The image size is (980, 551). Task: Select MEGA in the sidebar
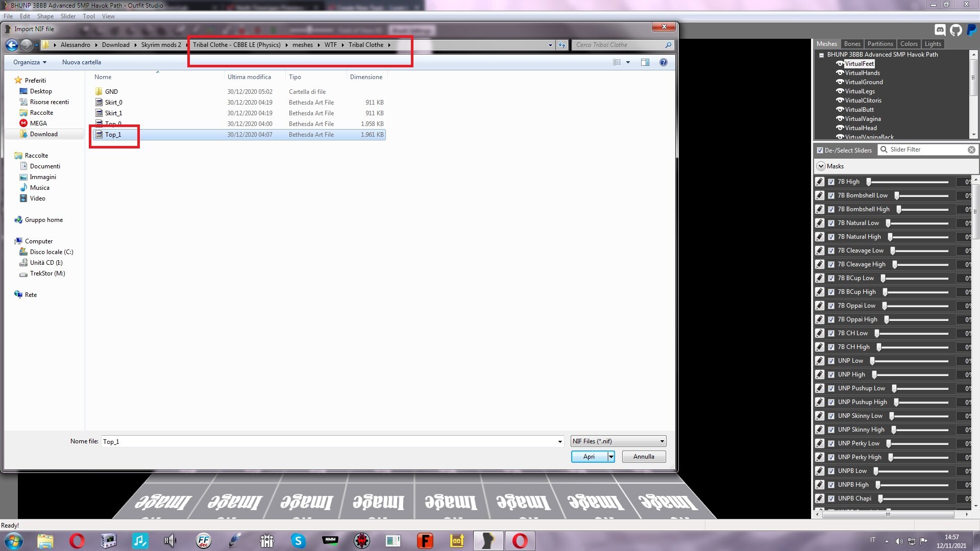tap(38, 123)
